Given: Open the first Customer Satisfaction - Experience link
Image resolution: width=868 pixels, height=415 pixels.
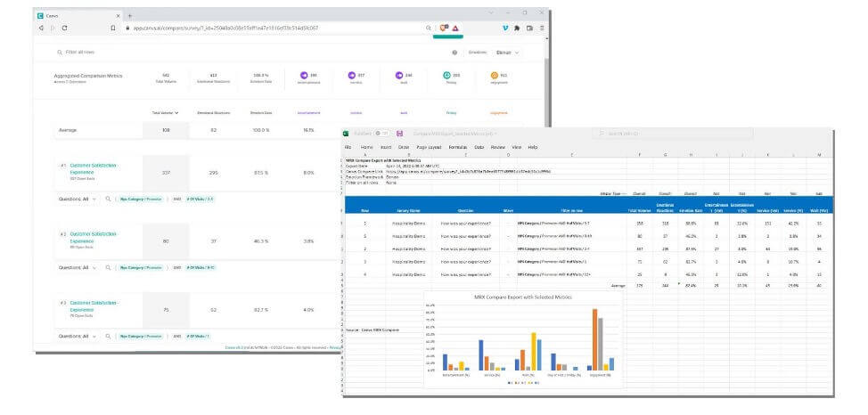Looking at the screenshot, I should pyautogui.click(x=94, y=169).
